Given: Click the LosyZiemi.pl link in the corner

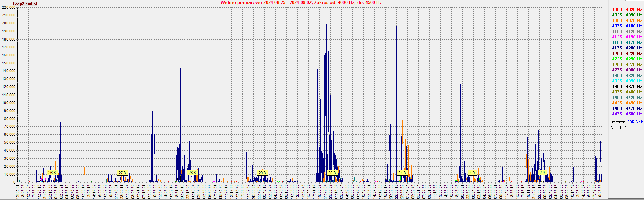Looking at the screenshot, I should coord(25,4).
